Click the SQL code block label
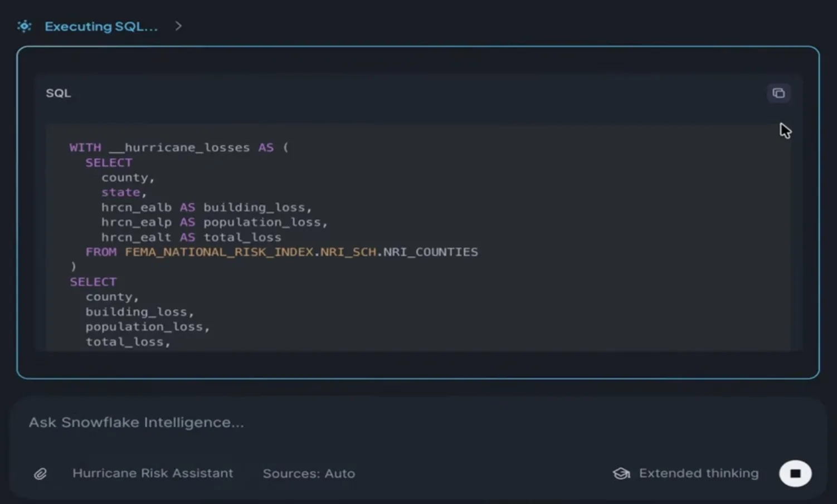 pyautogui.click(x=59, y=93)
